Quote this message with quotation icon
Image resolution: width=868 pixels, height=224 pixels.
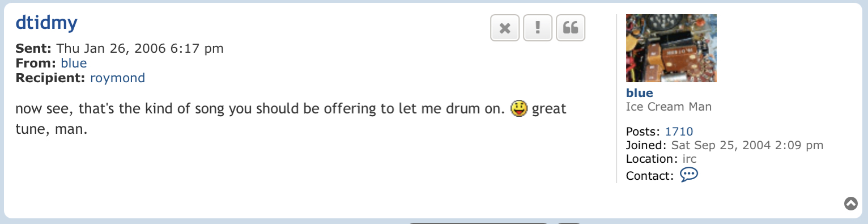[x=571, y=28]
